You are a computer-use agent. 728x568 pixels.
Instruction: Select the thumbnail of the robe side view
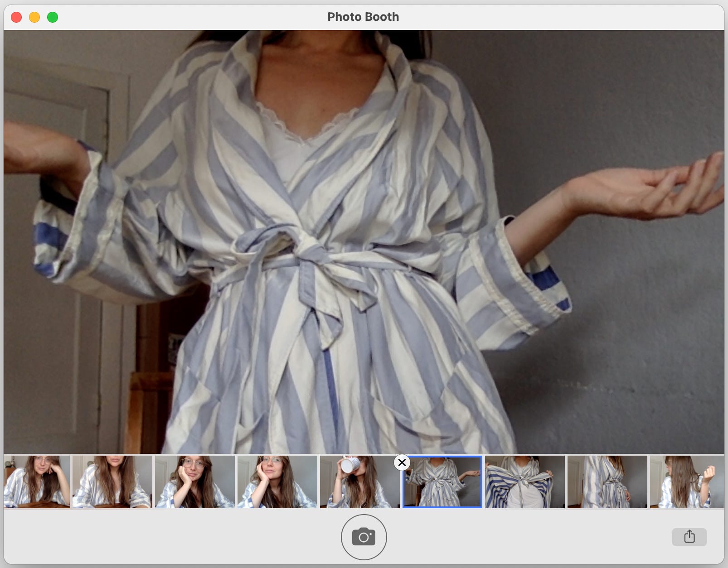[607, 481]
